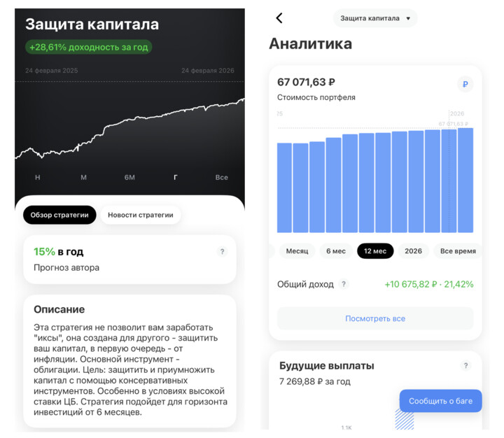Tap the ruble currency icon
This screenshot has height=438, width=504.
pyautogui.click(x=465, y=85)
